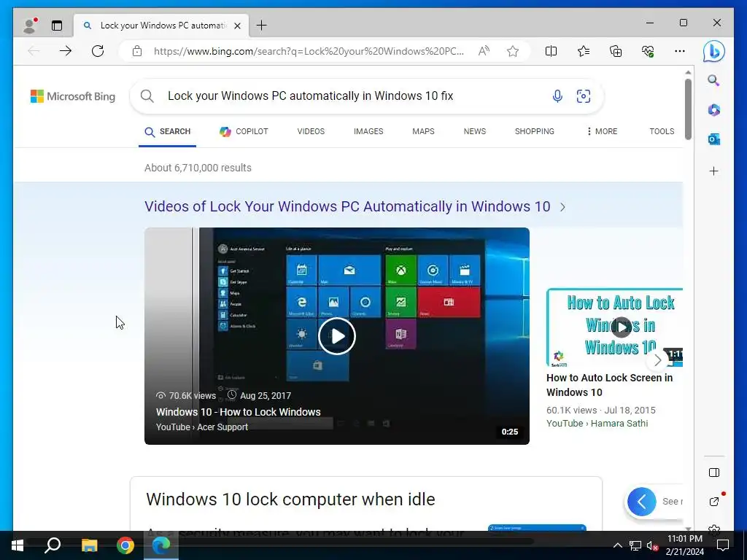Open the search TOOLS options
Screen dimensions: 747x560
662,131
